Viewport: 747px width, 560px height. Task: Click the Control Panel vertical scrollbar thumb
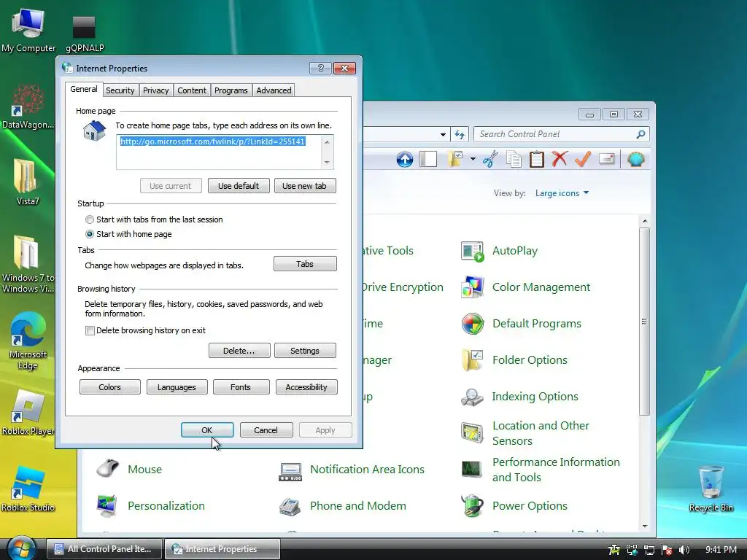point(645,322)
